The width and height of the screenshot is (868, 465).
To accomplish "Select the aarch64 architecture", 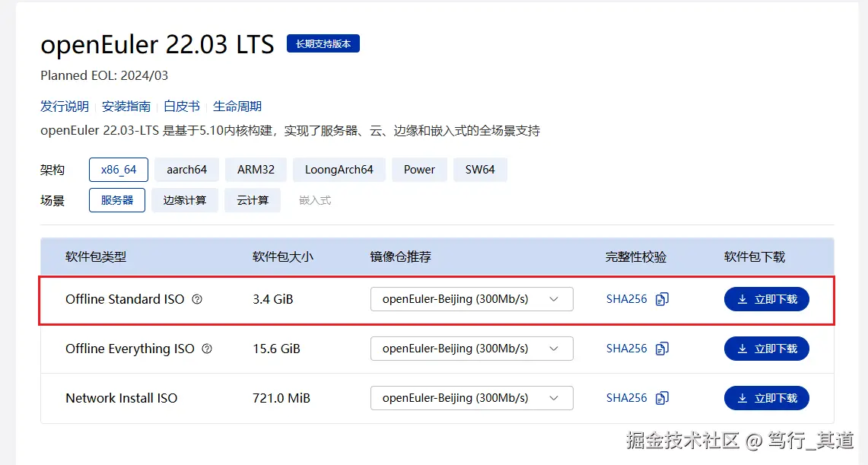I will [x=186, y=170].
